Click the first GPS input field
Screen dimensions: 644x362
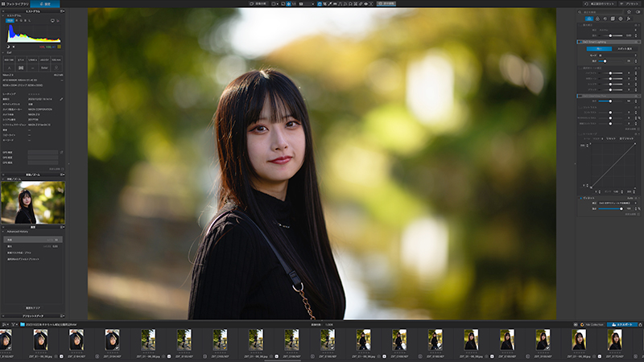[43, 152]
